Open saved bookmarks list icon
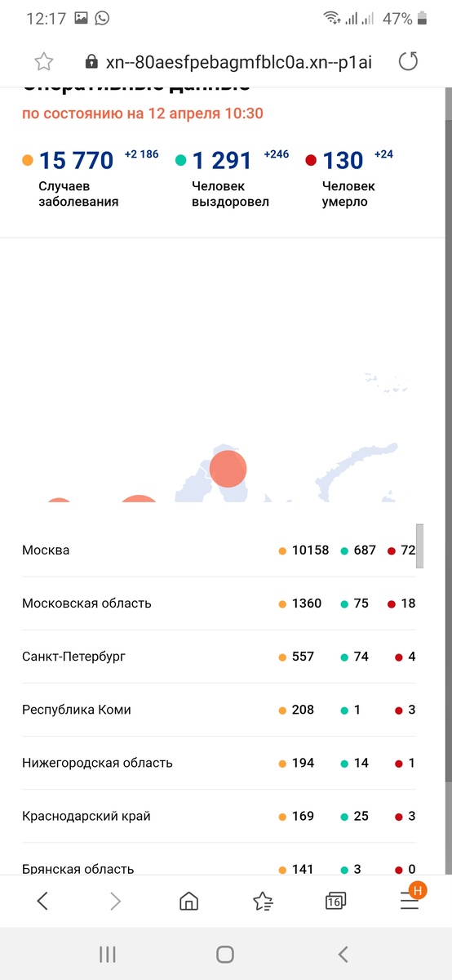Screen dimensions: 452x980 coord(263,901)
